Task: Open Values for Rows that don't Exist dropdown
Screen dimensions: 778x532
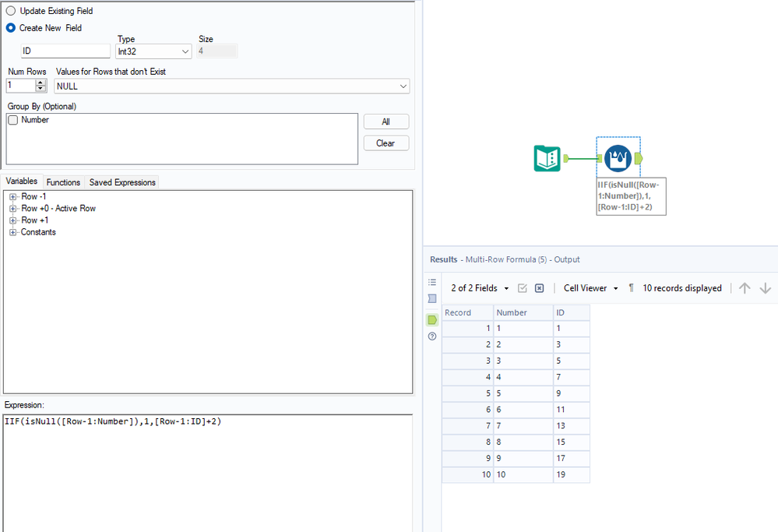Action: click(232, 86)
